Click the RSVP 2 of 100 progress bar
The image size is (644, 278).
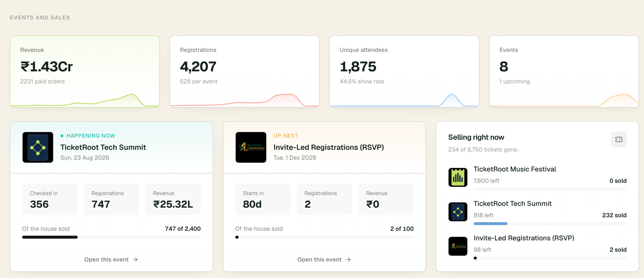(x=324, y=237)
